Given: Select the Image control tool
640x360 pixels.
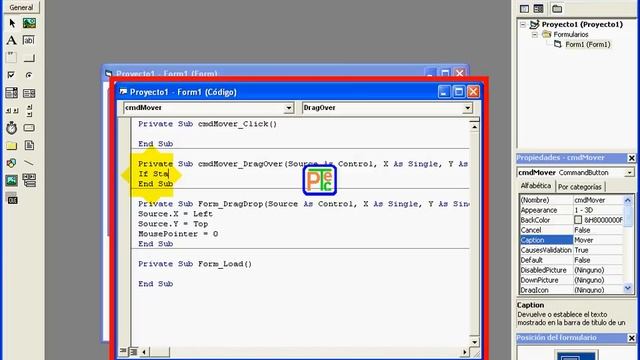Looking at the screenshot, I should [x=12, y=180].
